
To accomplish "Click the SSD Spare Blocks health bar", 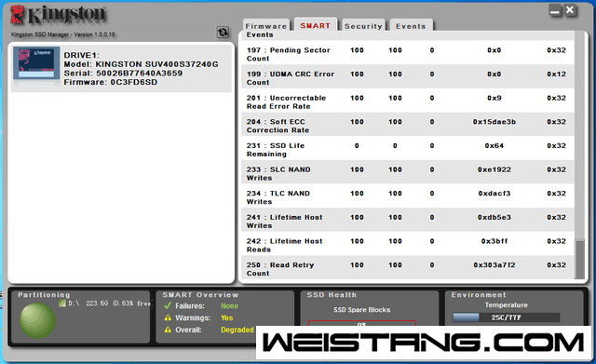I will pos(362,323).
